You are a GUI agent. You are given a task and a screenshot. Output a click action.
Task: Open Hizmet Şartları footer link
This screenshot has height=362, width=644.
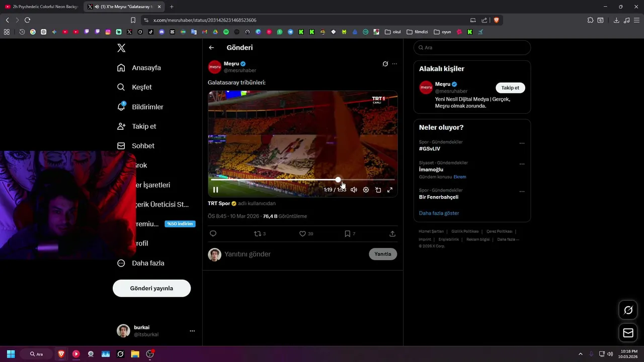[x=431, y=231]
